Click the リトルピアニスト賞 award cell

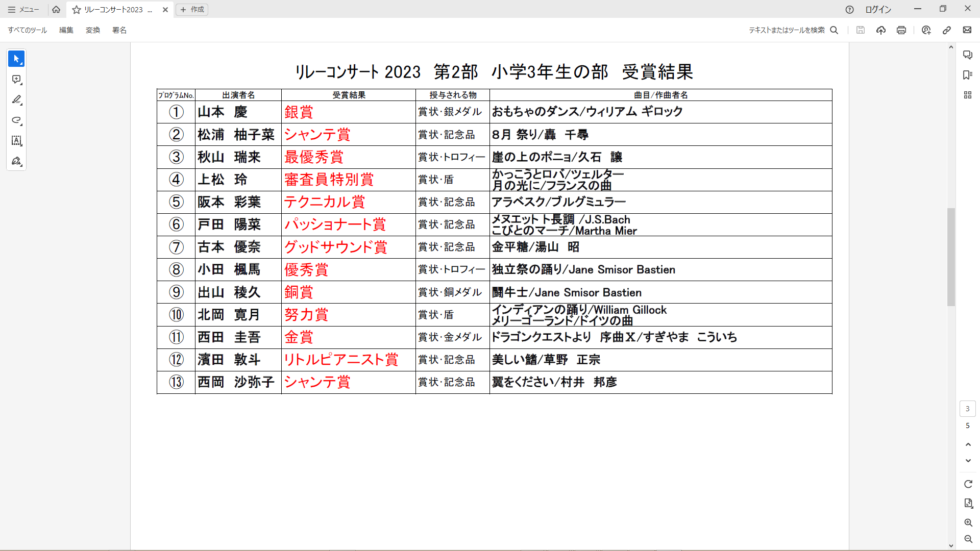pos(349,360)
